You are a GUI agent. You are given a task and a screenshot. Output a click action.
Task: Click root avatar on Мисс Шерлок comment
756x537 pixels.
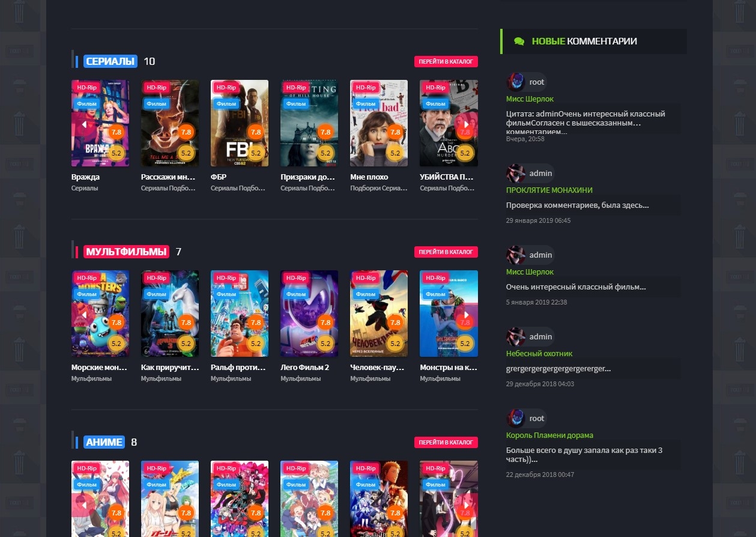(516, 82)
